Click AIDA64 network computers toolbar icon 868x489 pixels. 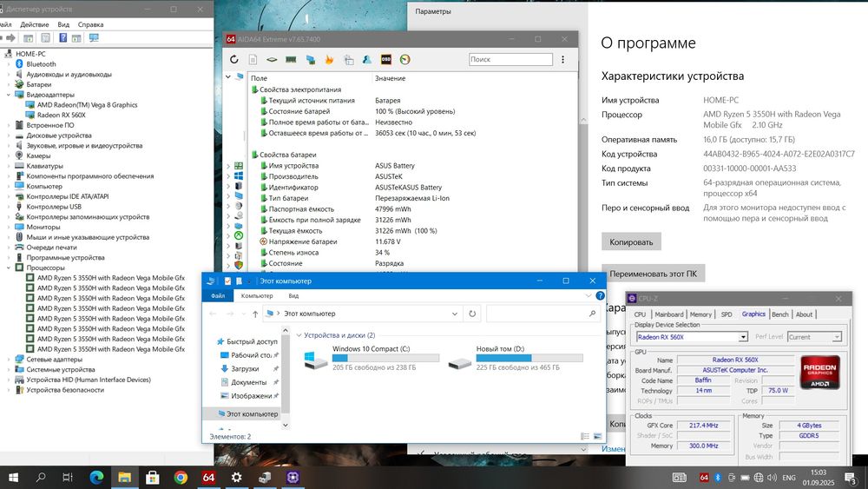pyautogui.click(x=311, y=59)
